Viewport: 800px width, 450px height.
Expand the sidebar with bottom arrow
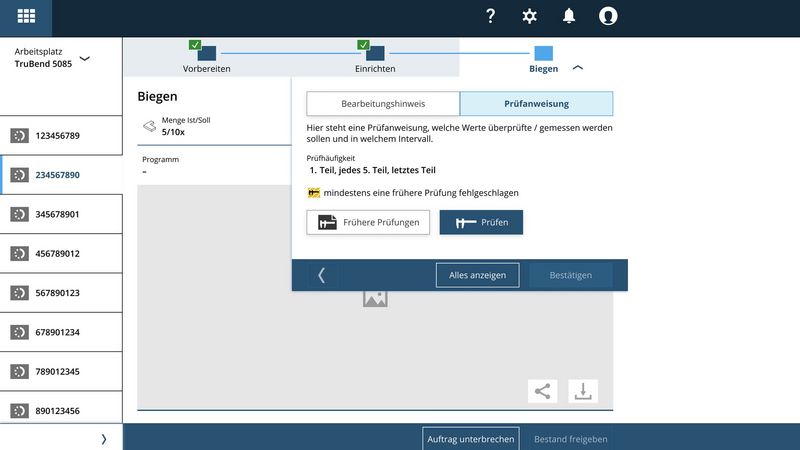point(104,438)
